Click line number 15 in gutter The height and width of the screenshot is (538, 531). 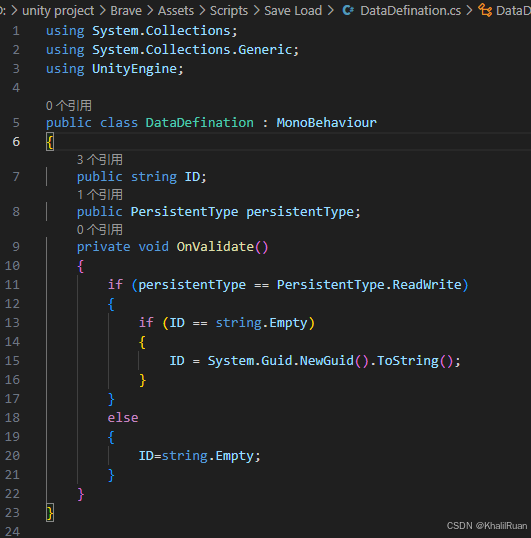(x=12, y=361)
